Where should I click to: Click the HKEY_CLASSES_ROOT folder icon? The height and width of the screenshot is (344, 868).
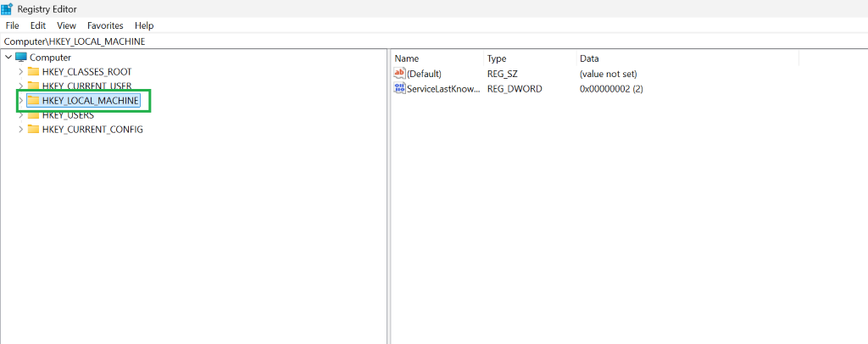click(x=34, y=72)
